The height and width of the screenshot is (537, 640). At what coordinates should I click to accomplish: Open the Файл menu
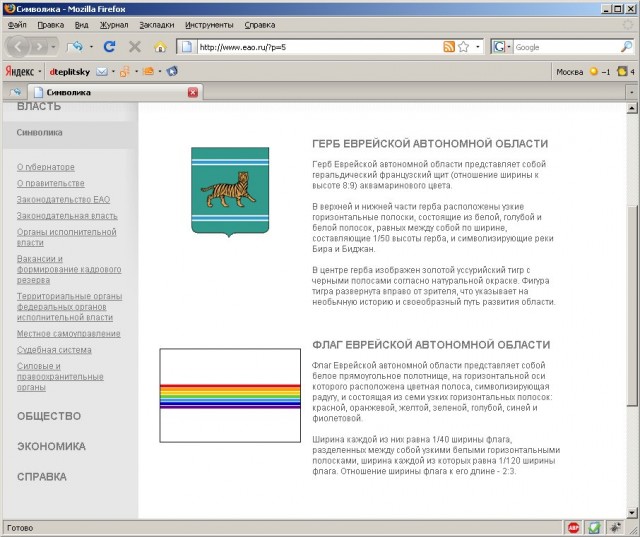(17, 25)
